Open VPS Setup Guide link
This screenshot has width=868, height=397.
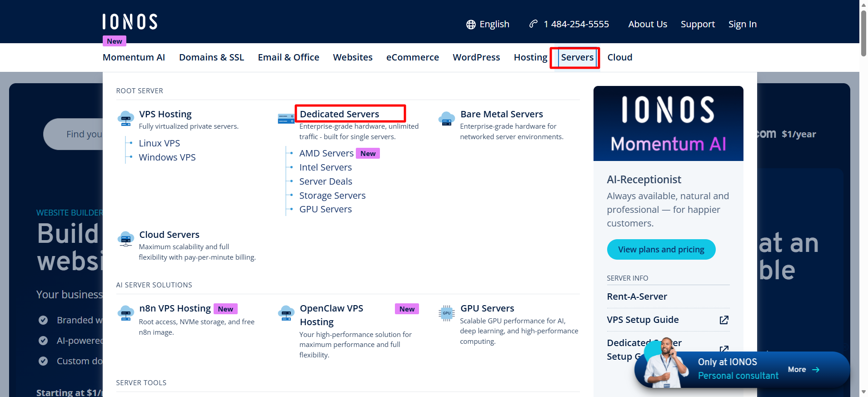[x=643, y=320]
